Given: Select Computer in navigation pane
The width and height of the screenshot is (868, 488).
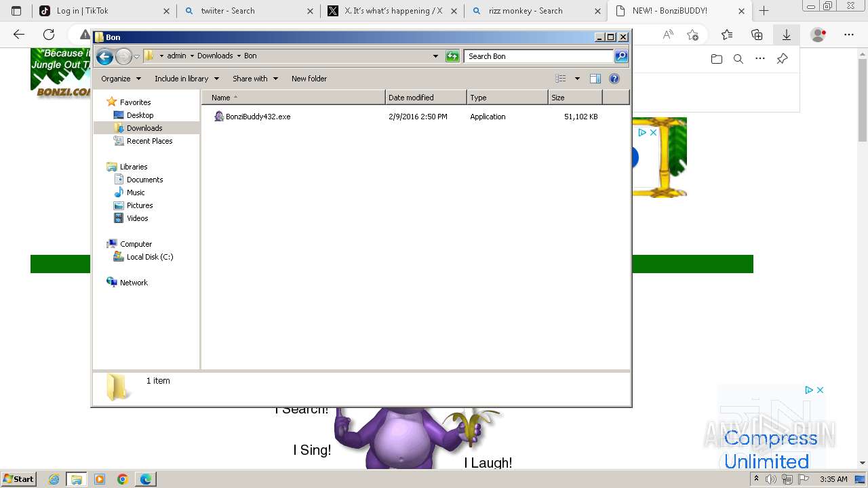Looking at the screenshot, I should point(136,244).
